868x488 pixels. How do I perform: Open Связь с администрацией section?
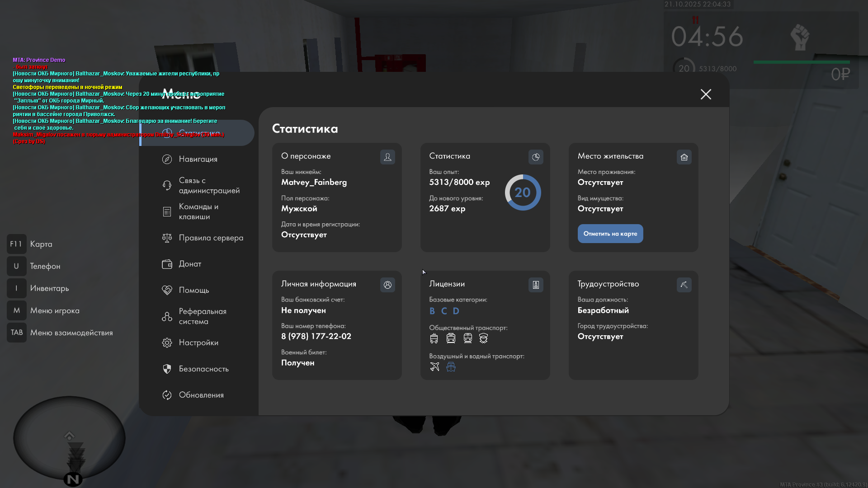209,185
